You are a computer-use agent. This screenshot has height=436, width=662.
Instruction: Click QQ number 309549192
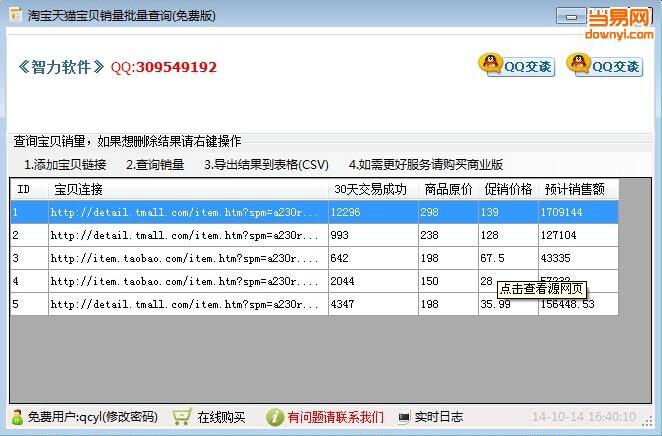click(x=176, y=67)
